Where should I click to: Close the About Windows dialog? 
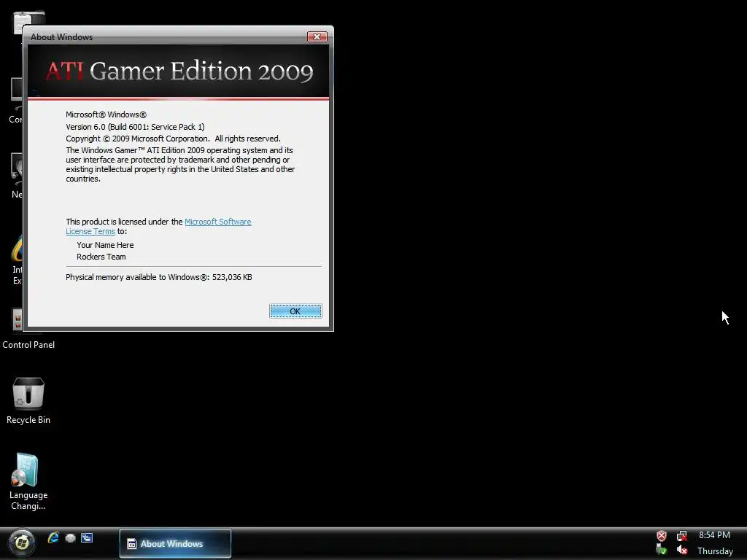317,36
